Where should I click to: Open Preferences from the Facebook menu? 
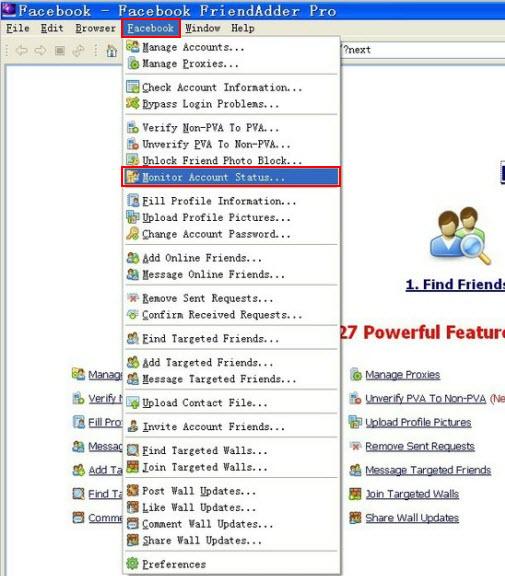[231, 564]
